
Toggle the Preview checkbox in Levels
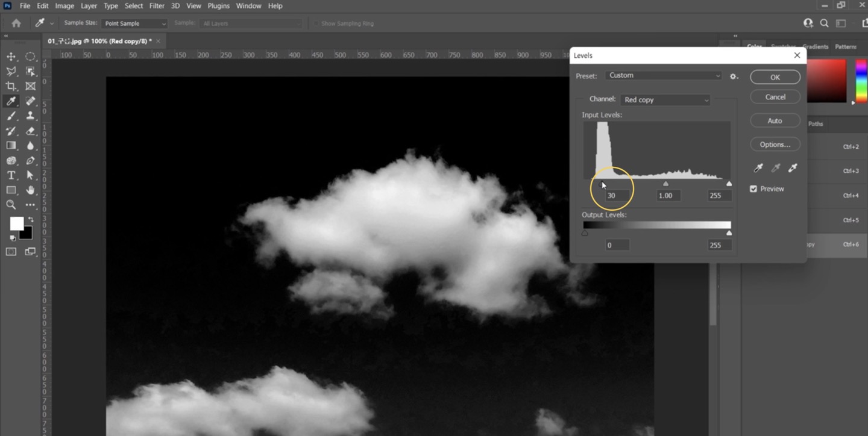coord(753,189)
